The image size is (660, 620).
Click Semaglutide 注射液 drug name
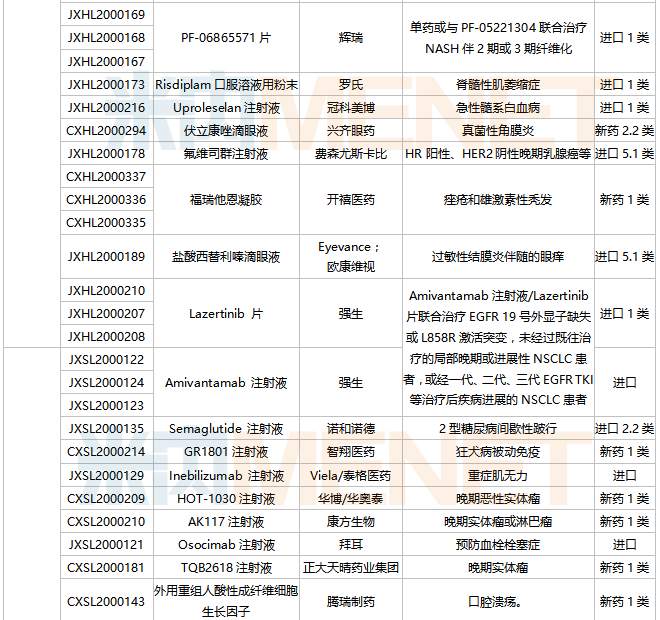click(x=226, y=429)
